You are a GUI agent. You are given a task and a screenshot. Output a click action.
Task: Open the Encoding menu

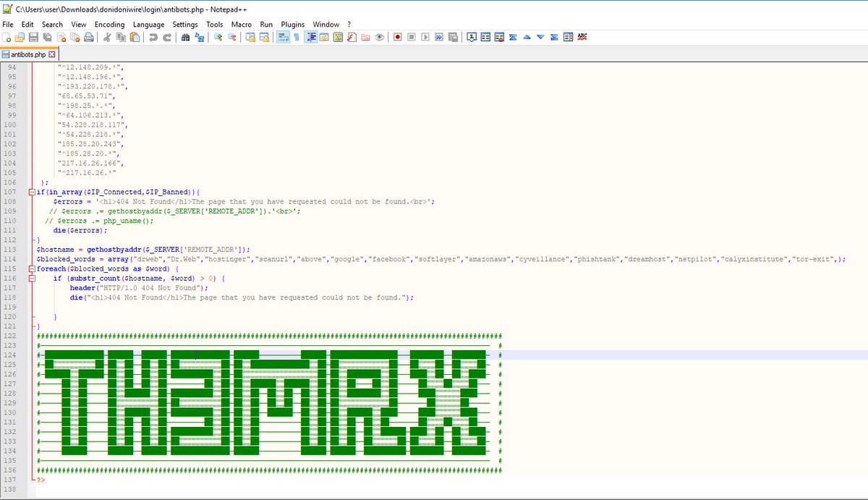109,24
